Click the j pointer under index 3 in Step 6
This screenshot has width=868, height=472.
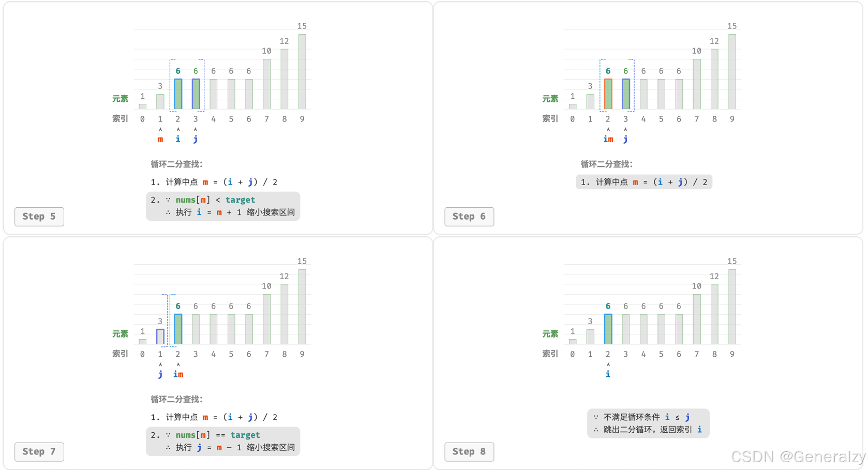pos(626,140)
